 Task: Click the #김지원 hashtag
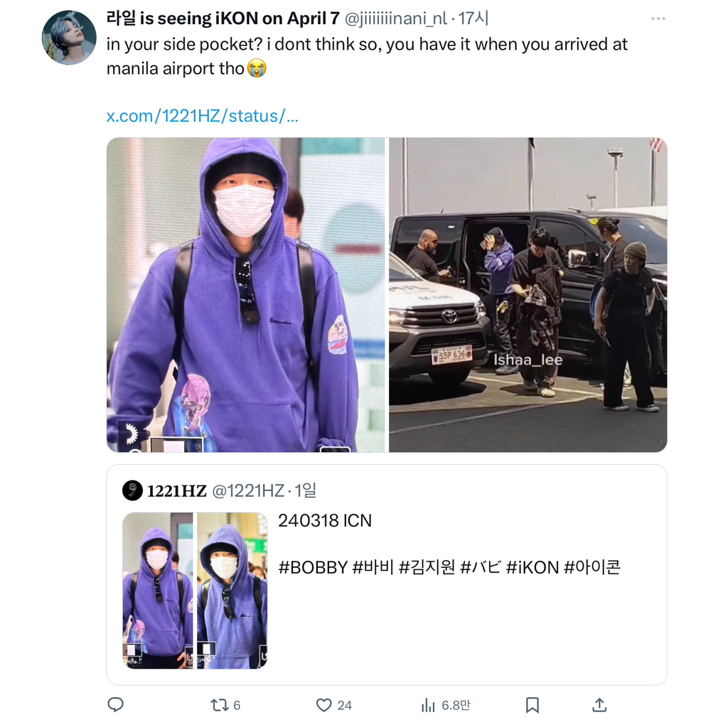427,568
